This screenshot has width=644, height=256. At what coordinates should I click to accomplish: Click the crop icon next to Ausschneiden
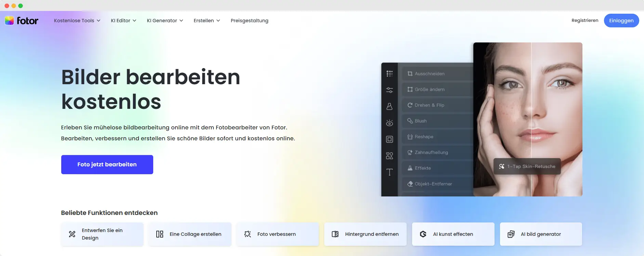410,74
